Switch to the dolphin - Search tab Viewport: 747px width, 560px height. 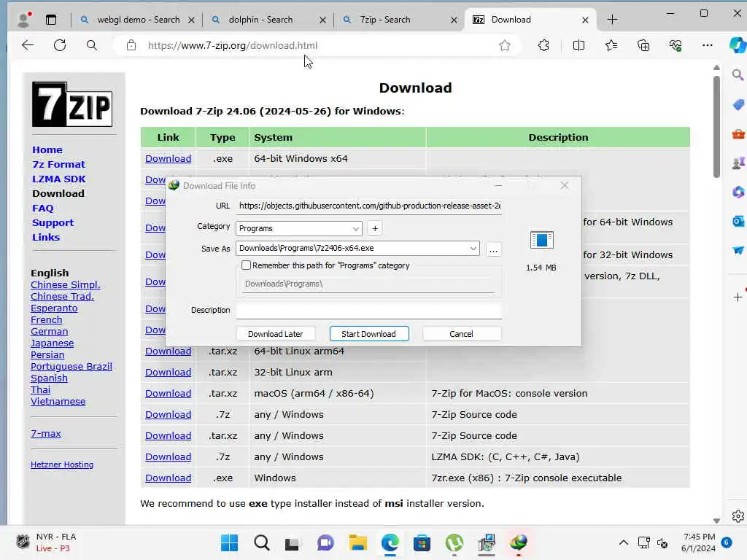pos(260,20)
